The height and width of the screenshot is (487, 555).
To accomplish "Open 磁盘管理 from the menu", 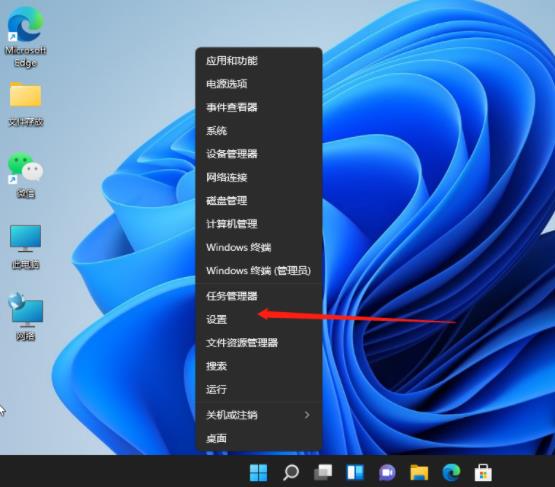I will click(259, 201).
